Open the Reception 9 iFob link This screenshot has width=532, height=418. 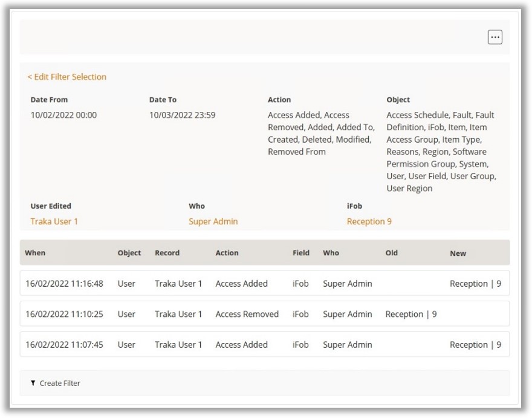point(369,221)
